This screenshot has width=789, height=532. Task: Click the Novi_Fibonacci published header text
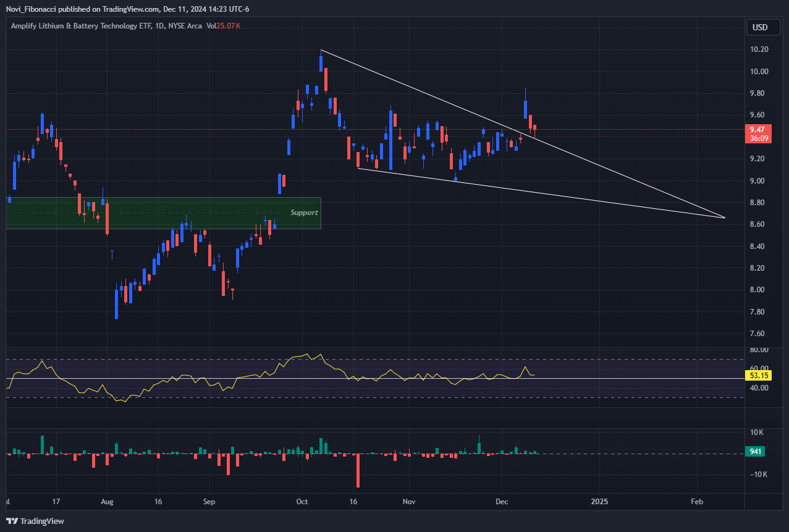pyautogui.click(x=127, y=9)
